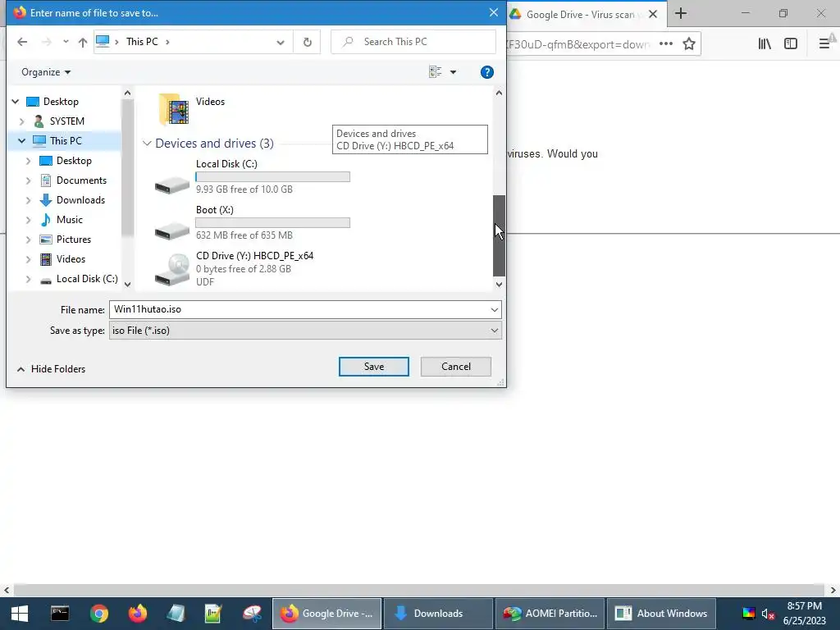Select Videos in the navigation tree
This screenshot has height=630, width=840.
pos(63,259)
